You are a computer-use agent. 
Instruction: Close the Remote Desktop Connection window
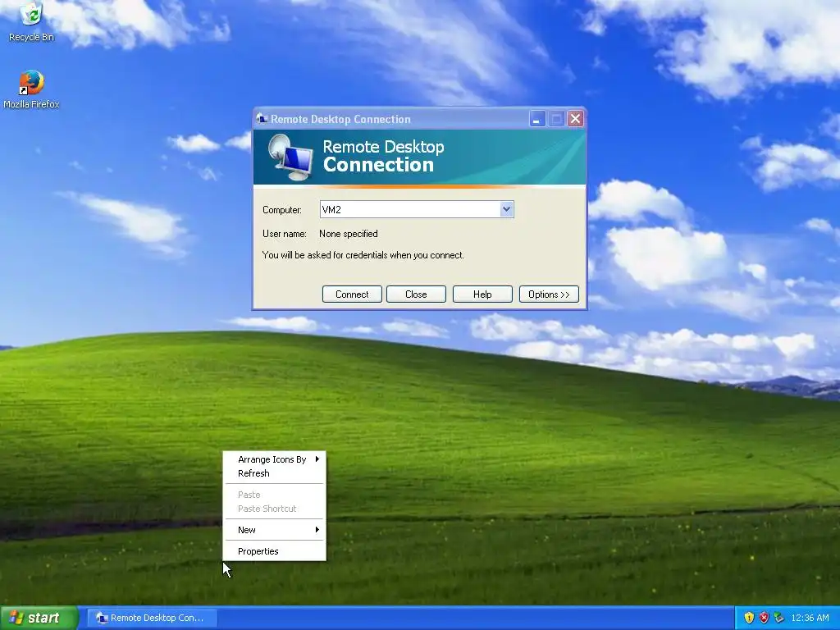pyautogui.click(x=575, y=119)
